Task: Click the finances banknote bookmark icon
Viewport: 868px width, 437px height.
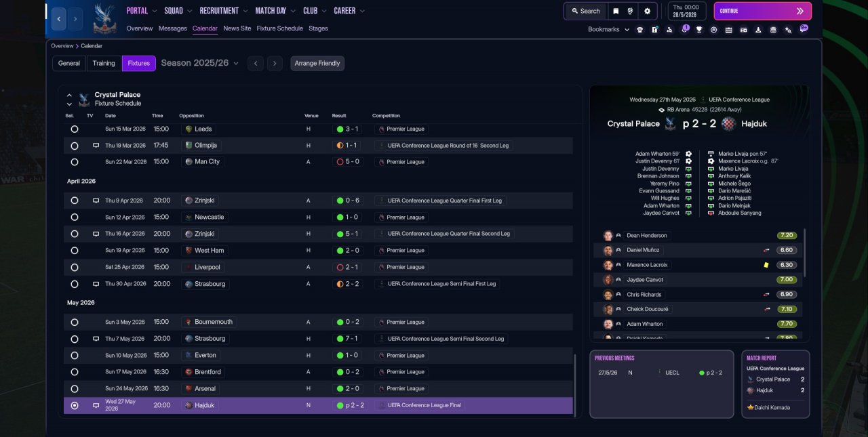Action: pos(743,30)
